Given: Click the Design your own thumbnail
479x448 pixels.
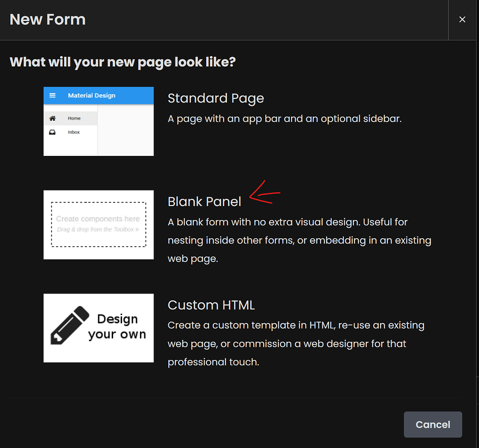Looking at the screenshot, I should pos(98,328).
